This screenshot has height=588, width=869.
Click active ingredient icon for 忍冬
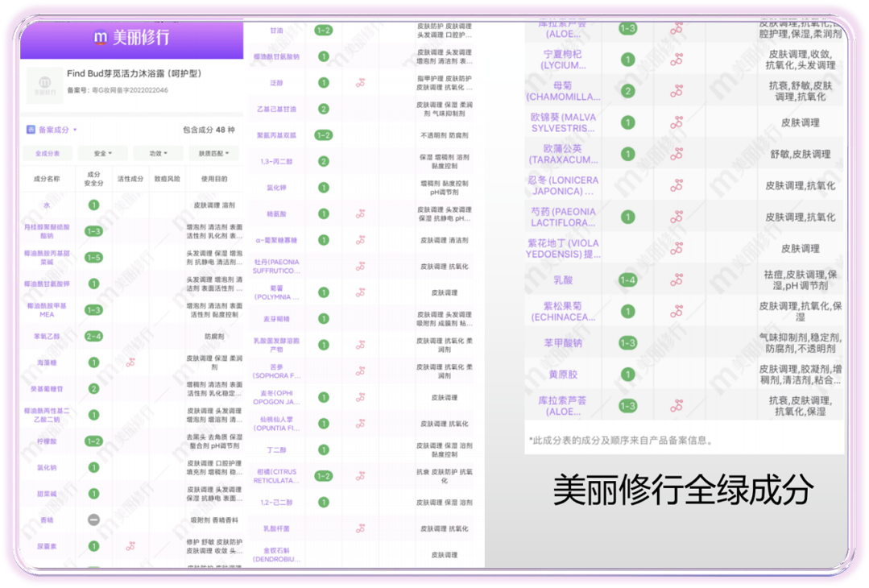(677, 185)
